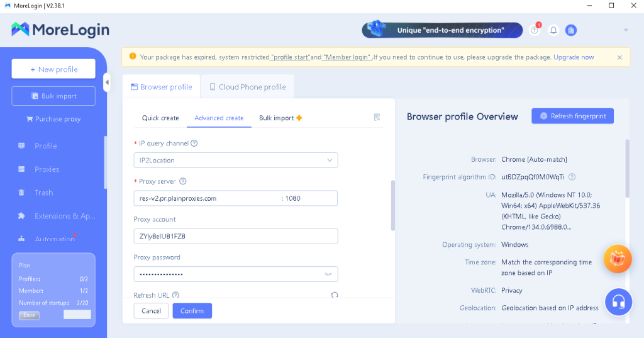Viewport: 644px width, 338px height.
Task: Switch to Browser profile tab
Action: (162, 87)
